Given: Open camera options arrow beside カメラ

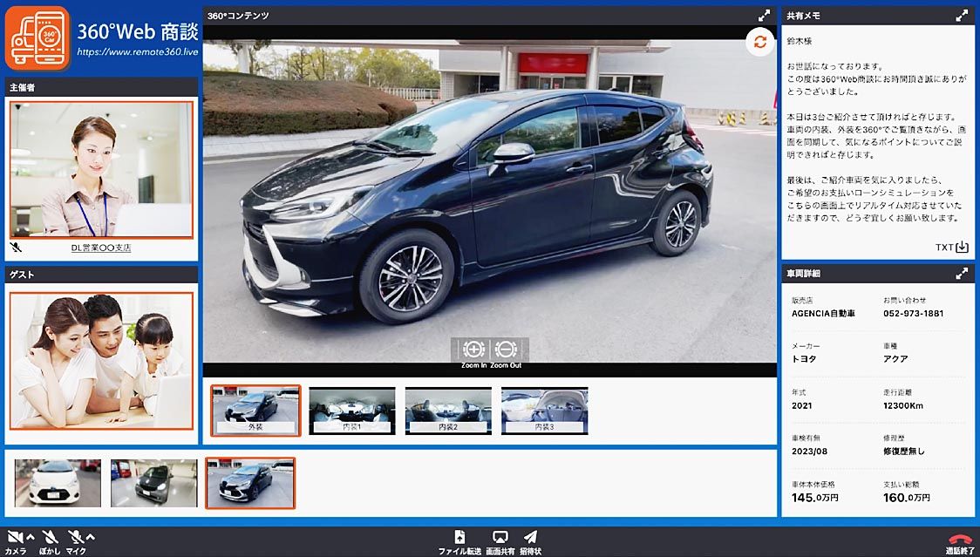Looking at the screenshot, I should point(31,536).
